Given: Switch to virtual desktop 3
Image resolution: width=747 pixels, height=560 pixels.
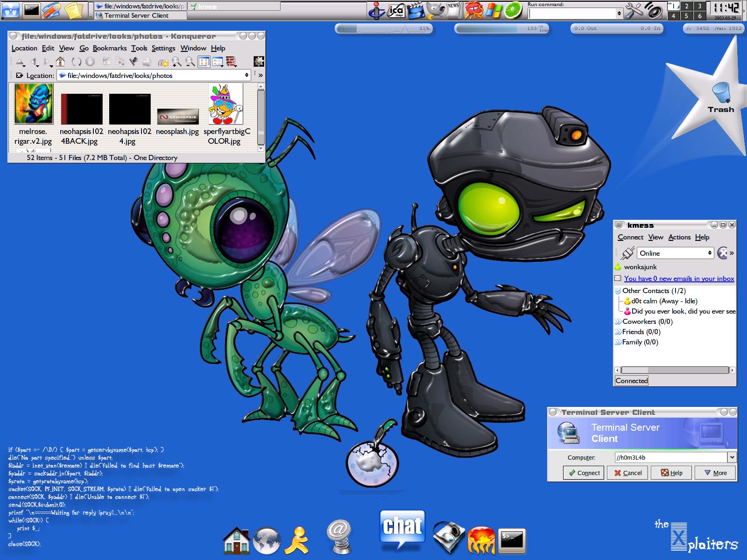Looking at the screenshot, I should pos(699,6).
